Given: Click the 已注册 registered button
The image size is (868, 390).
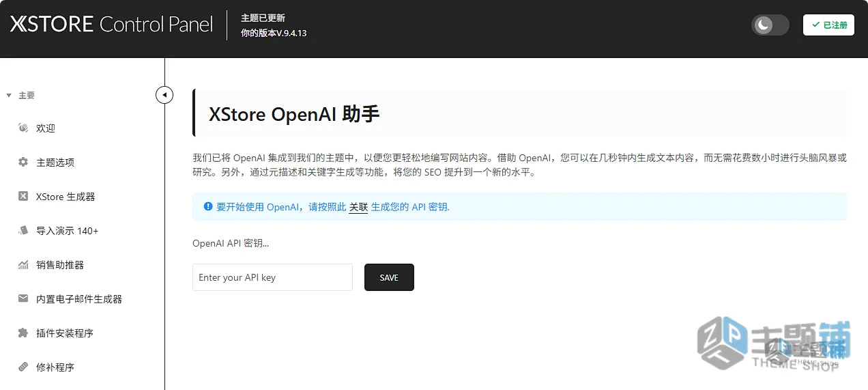Looking at the screenshot, I should coord(828,25).
